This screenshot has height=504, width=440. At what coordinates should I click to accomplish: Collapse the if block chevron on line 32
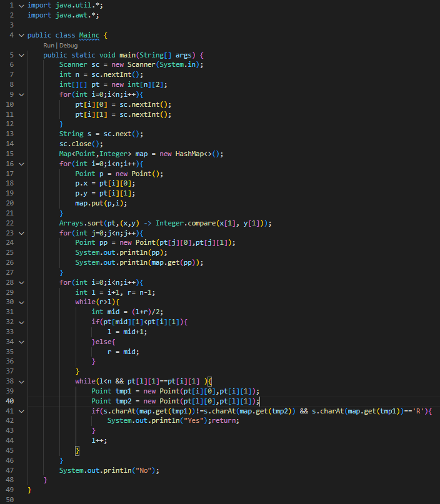tap(21, 322)
